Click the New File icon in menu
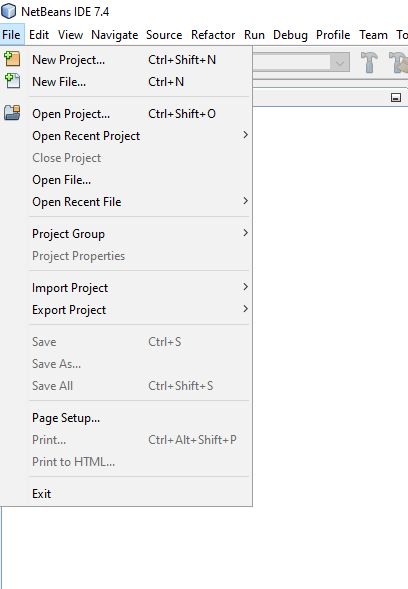408x589 pixels. click(12, 81)
